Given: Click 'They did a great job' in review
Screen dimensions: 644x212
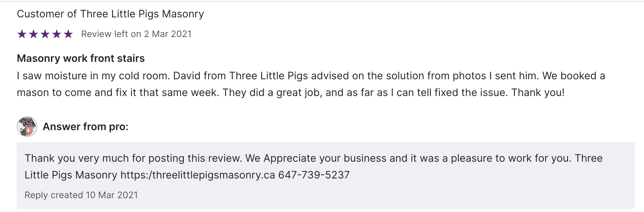Looking at the screenshot, I should point(271,92).
